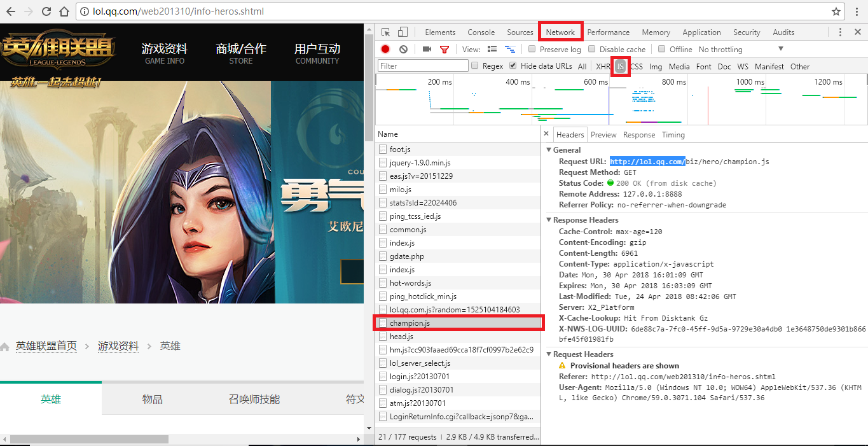Open the DevTools three-dot menu
The width and height of the screenshot is (868, 446).
(840, 32)
